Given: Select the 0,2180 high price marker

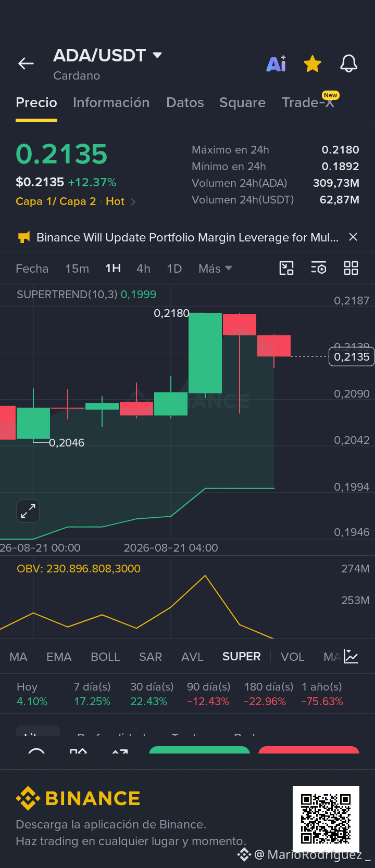Looking at the screenshot, I should 171,313.
